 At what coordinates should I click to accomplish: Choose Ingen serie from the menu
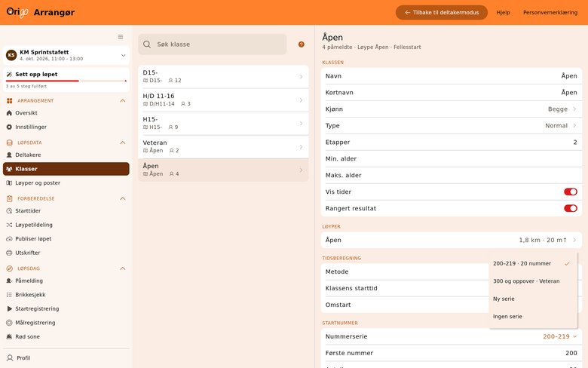pyautogui.click(x=533, y=316)
